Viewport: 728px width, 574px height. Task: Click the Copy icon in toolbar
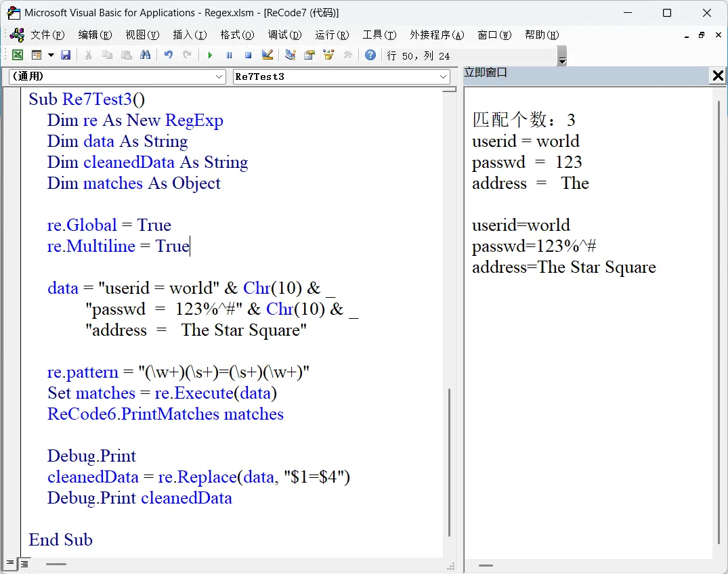tap(107, 56)
